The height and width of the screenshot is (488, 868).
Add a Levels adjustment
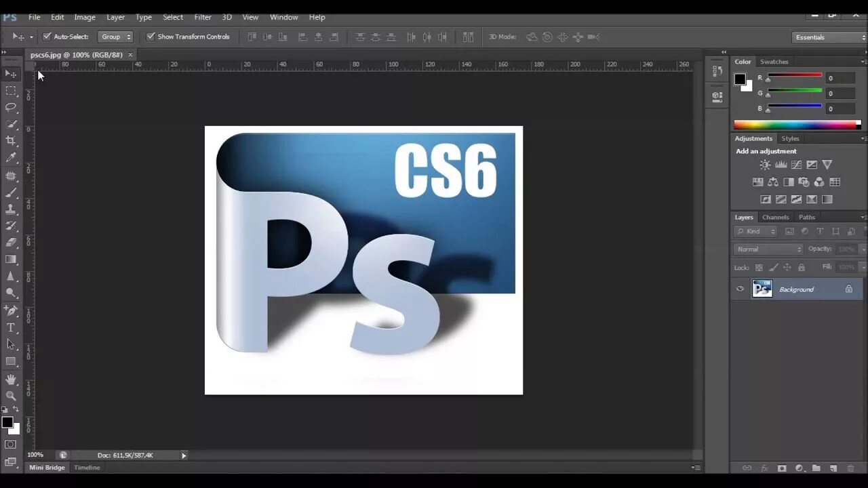click(x=781, y=165)
